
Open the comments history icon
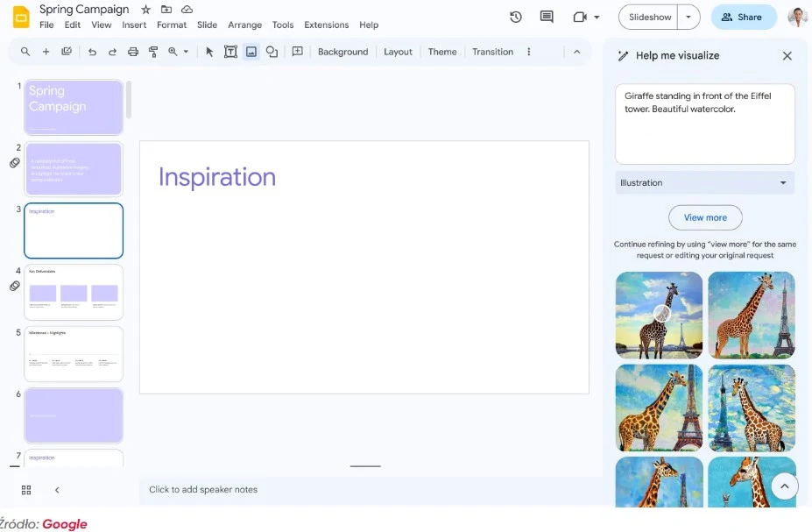547,17
